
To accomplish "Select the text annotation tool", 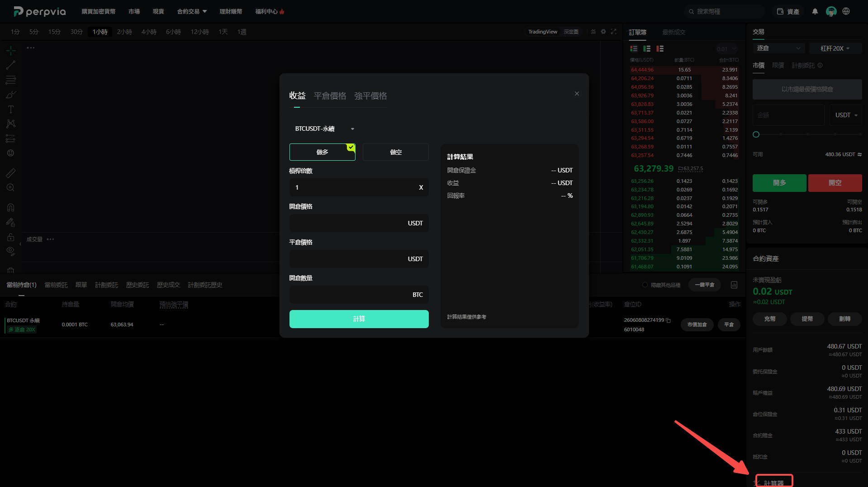I will (x=11, y=109).
